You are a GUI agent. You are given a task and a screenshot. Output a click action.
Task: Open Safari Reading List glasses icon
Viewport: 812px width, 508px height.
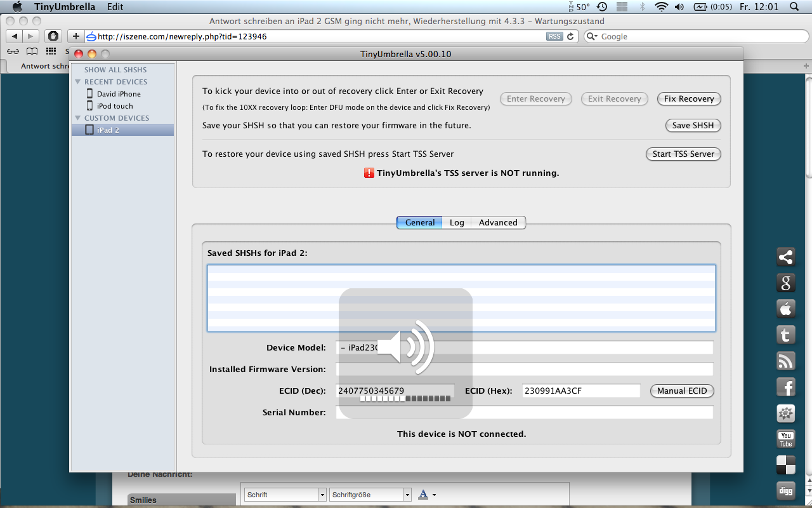[13, 51]
